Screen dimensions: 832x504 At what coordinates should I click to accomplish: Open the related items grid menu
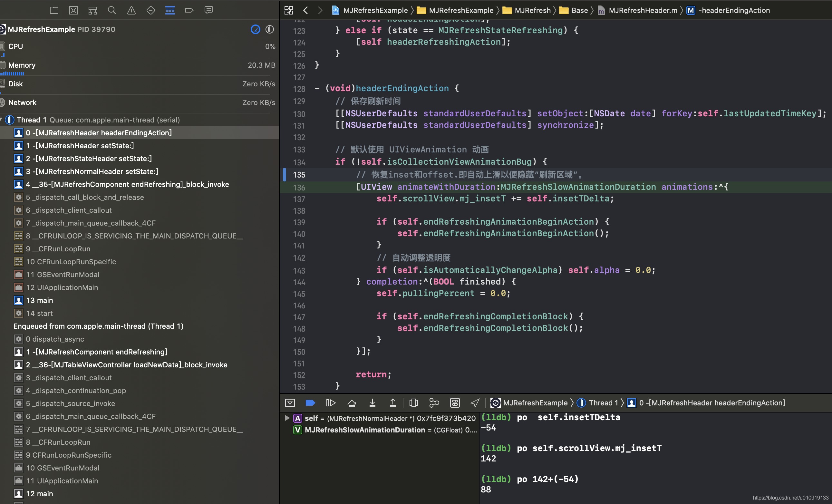point(289,10)
